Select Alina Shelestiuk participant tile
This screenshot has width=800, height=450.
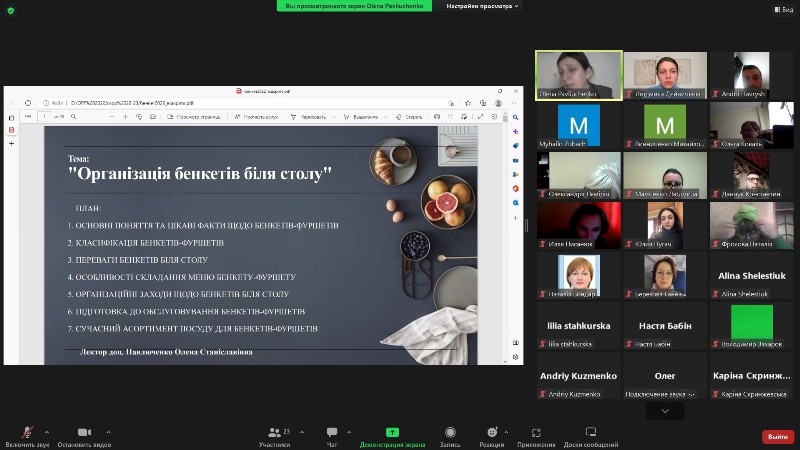(x=752, y=276)
